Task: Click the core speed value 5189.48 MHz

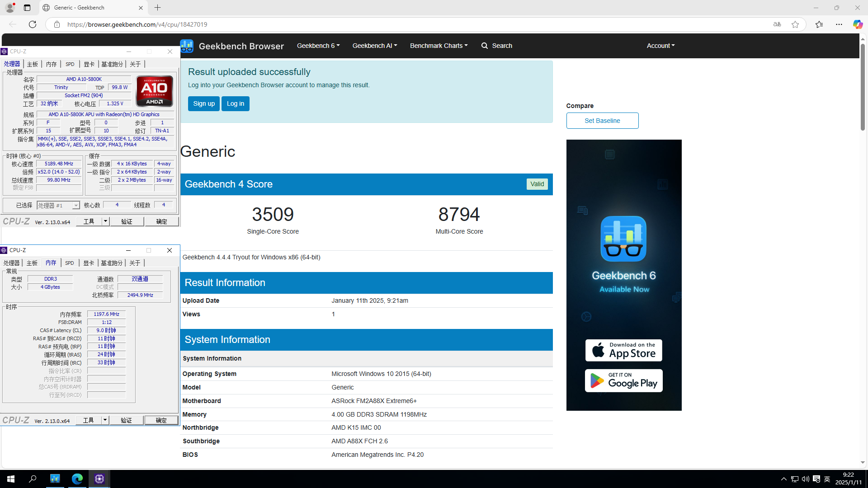Action: tap(59, 164)
